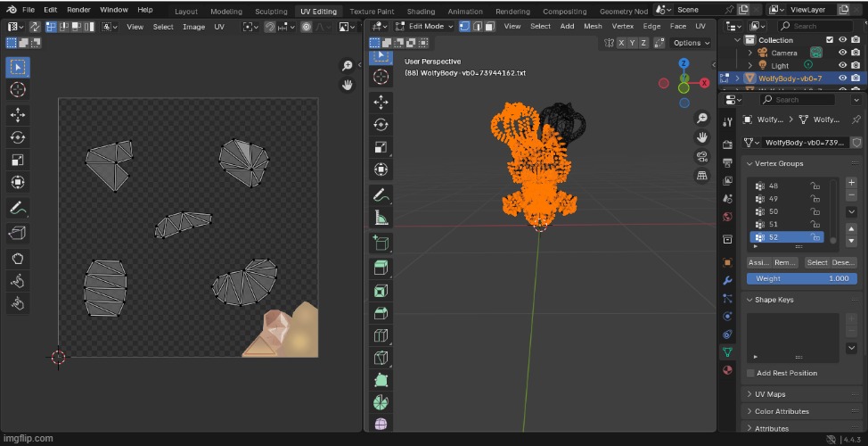Viewport: 868px width, 446px height.
Task: Select the Loop Cut tool
Action: pos(381,335)
